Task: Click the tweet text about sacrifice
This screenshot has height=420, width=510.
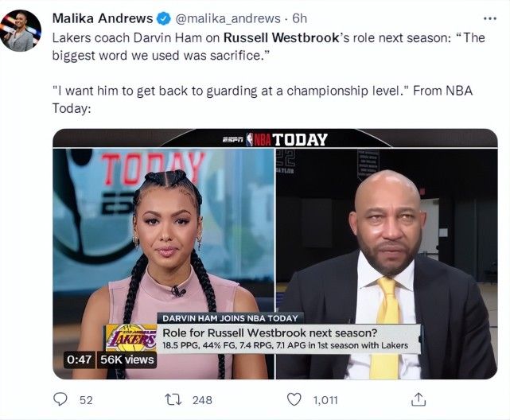Action: [268, 46]
